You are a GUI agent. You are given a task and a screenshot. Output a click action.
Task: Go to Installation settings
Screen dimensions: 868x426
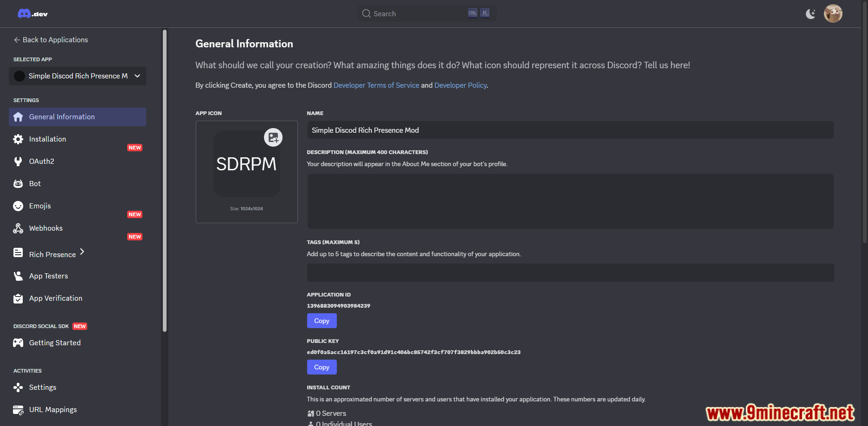click(47, 139)
